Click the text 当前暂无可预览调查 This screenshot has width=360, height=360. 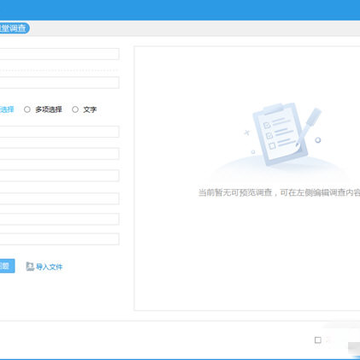(235, 193)
